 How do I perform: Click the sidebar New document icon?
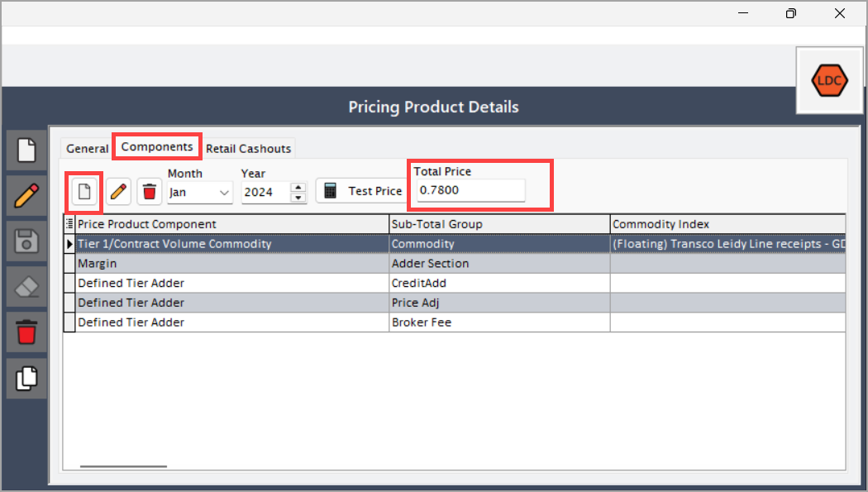click(x=26, y=150)
